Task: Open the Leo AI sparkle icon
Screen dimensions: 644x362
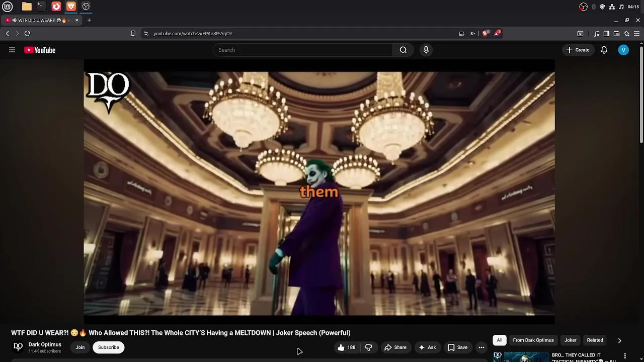Action: pyautogui.click(x=626, y=33)
